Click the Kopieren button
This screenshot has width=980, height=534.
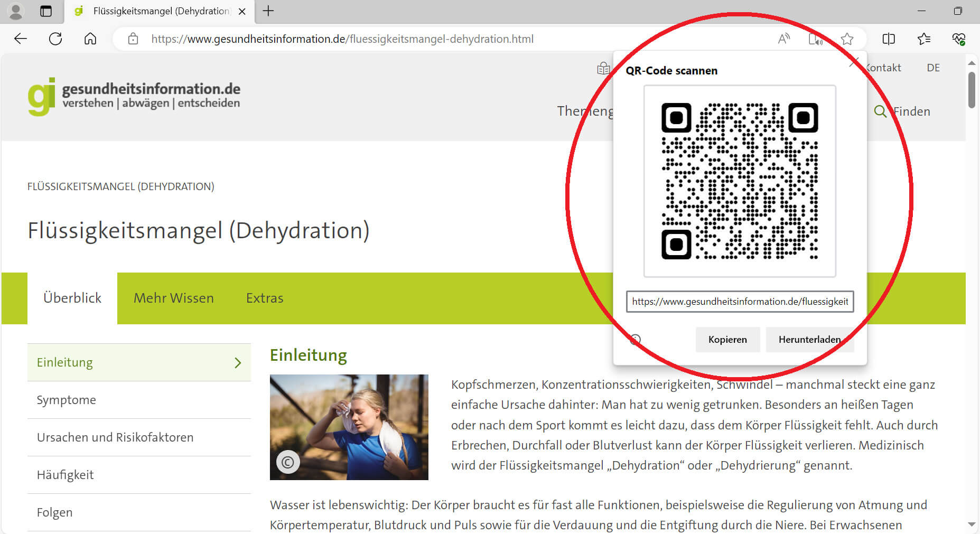(x=727, y=340)
